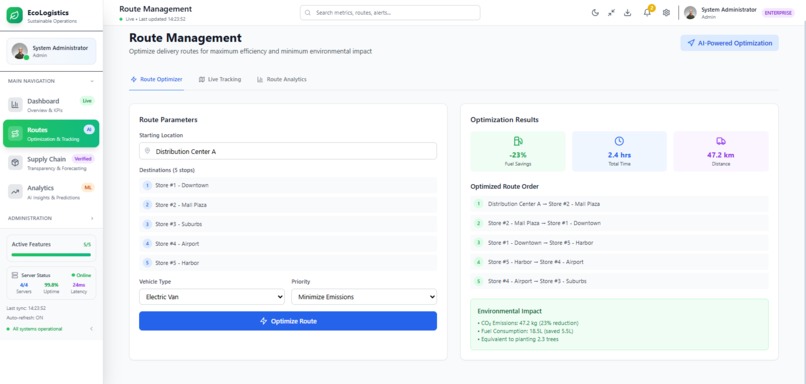Click the Dashboard bar chart icon
The height and width of the screenshot is (384, 806).
click(15, 105)
